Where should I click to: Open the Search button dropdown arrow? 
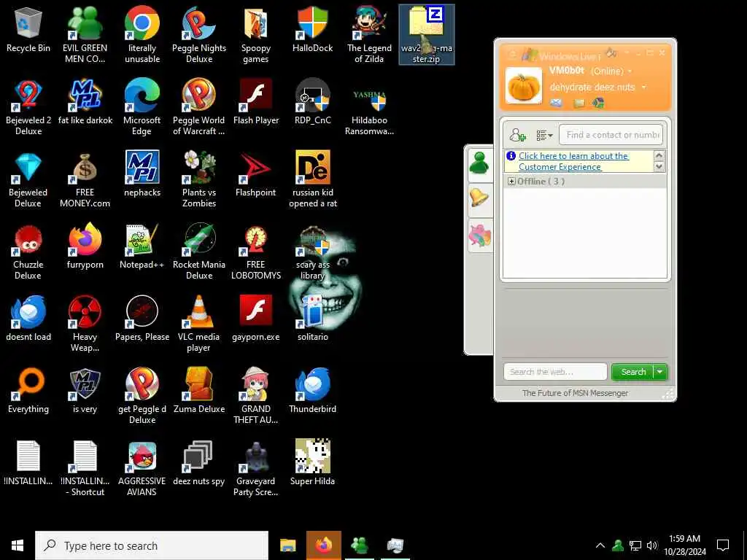(x=659, y=372)
